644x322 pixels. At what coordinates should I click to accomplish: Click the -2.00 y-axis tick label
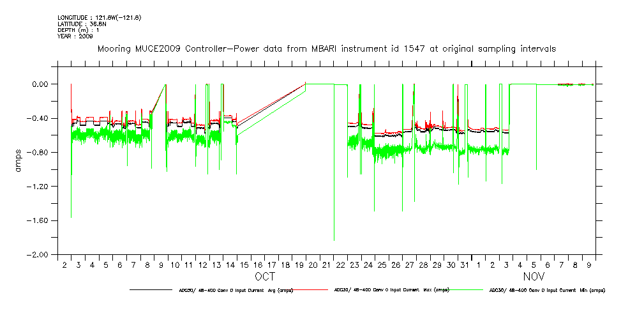[40, 254]
